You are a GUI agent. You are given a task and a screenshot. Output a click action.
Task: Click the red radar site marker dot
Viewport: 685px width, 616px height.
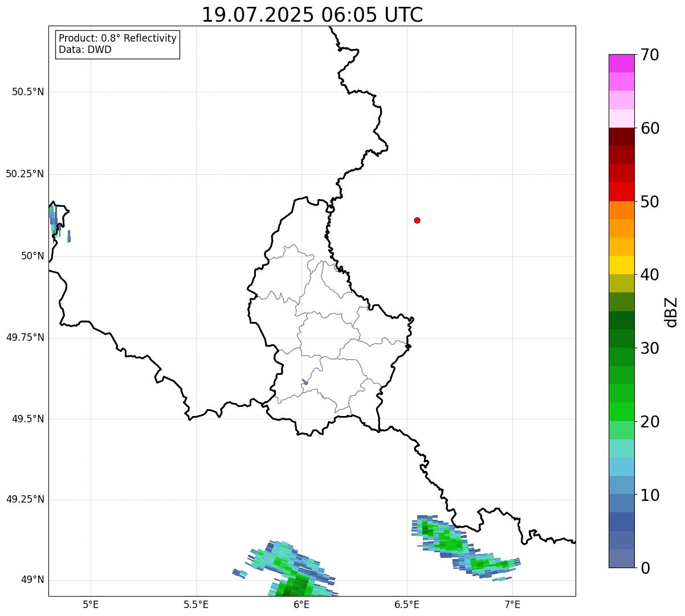[417, 220]
